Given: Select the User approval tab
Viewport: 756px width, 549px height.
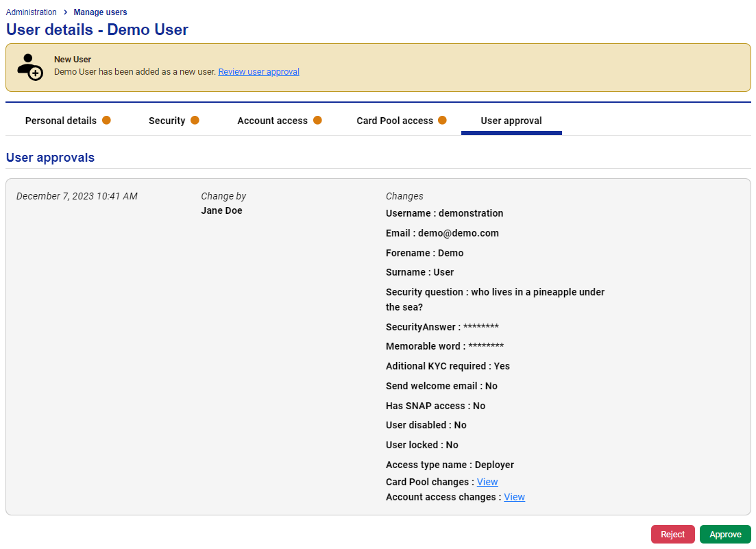Looking at the screenshot, I should 511,121.
